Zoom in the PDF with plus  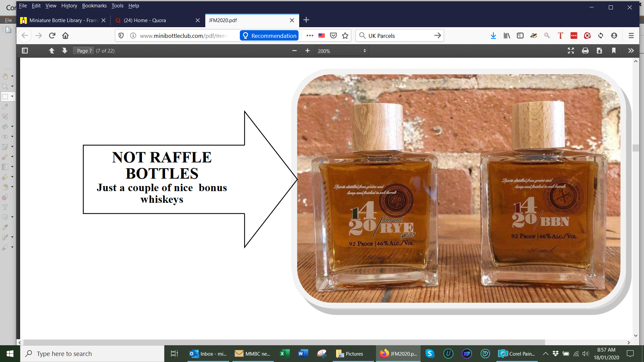[x=307, y=51]
